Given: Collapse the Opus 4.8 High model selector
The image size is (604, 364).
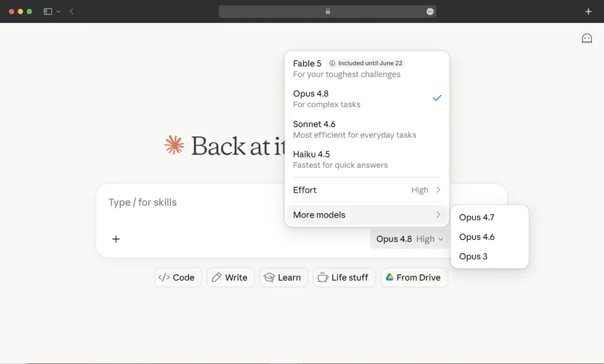Looking at the screenshot, I should point(409,239).
